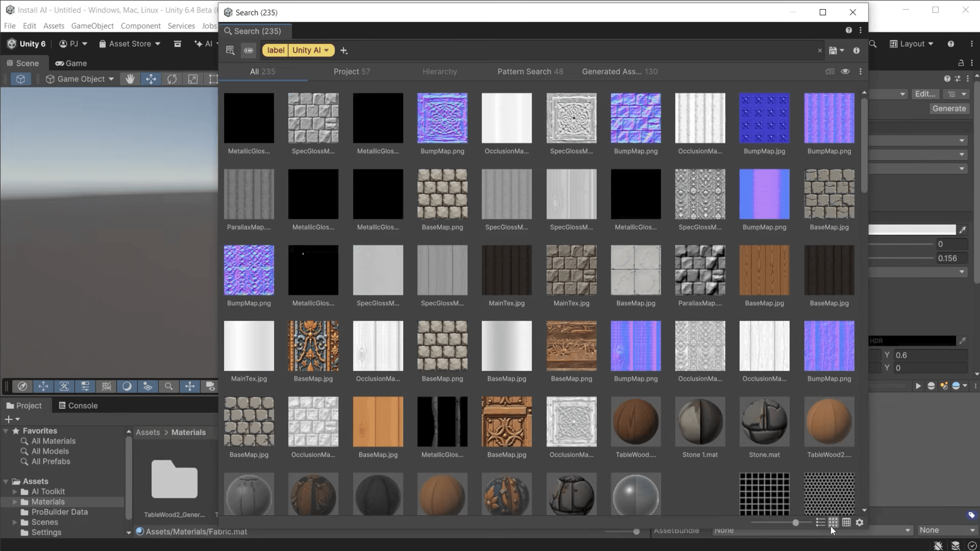The height and width of the screenshot is (551, 980).
Task: Click the Materials breadcrumb
Action: (188, 432)
